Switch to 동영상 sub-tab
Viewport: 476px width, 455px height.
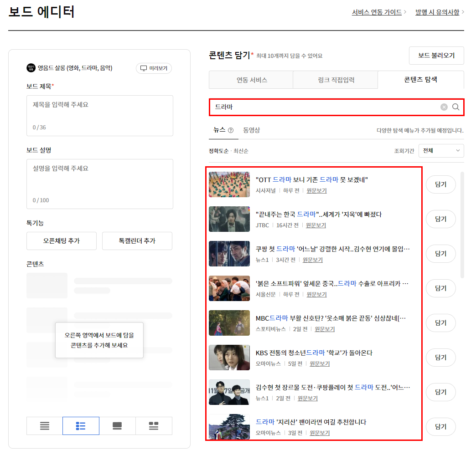251,130
